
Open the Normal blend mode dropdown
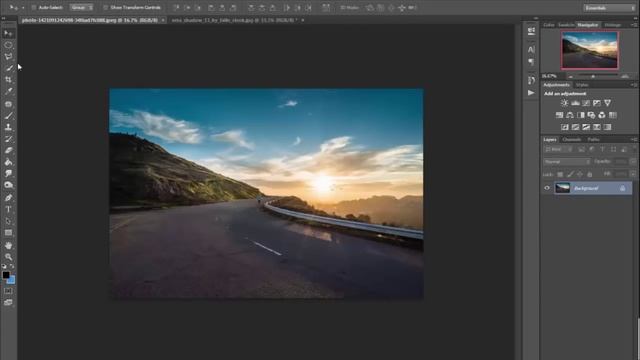(567, 162)
